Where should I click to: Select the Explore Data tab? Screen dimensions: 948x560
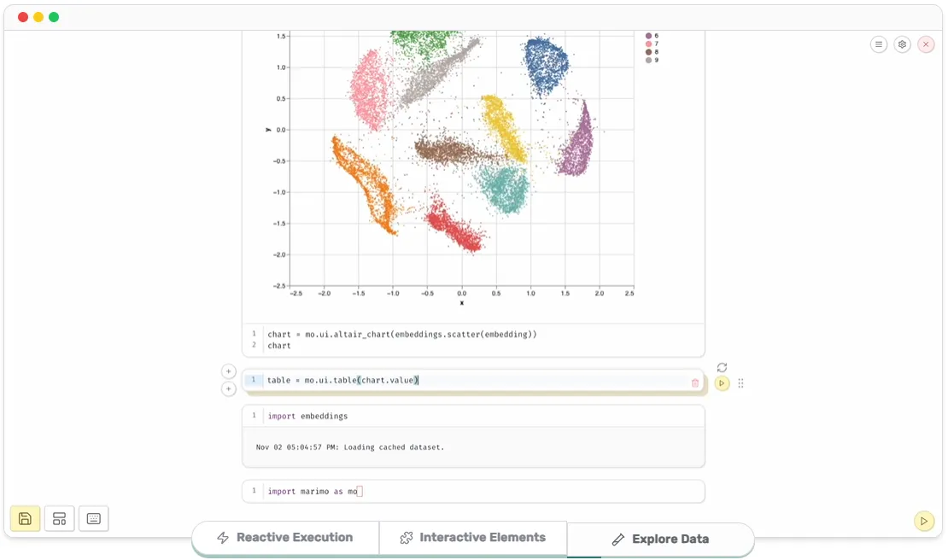click(661, 540)
